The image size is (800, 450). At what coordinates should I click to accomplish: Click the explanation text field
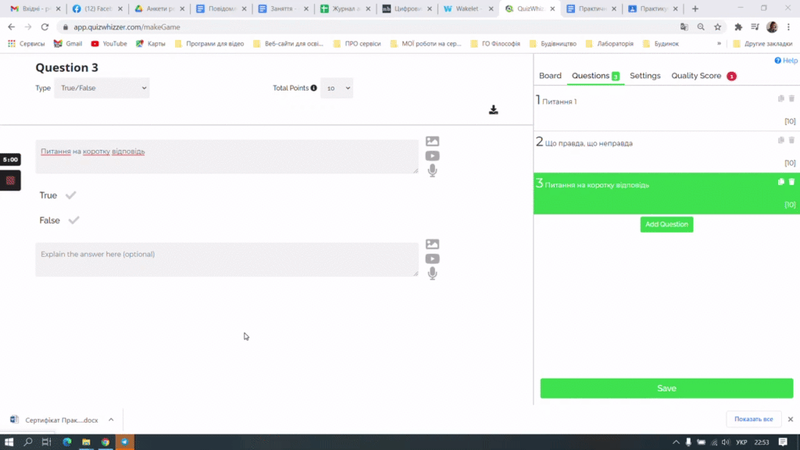(226, 259)
